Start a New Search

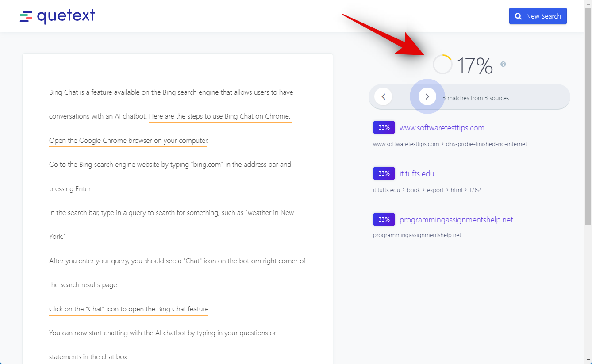click(x=538, y=16)
